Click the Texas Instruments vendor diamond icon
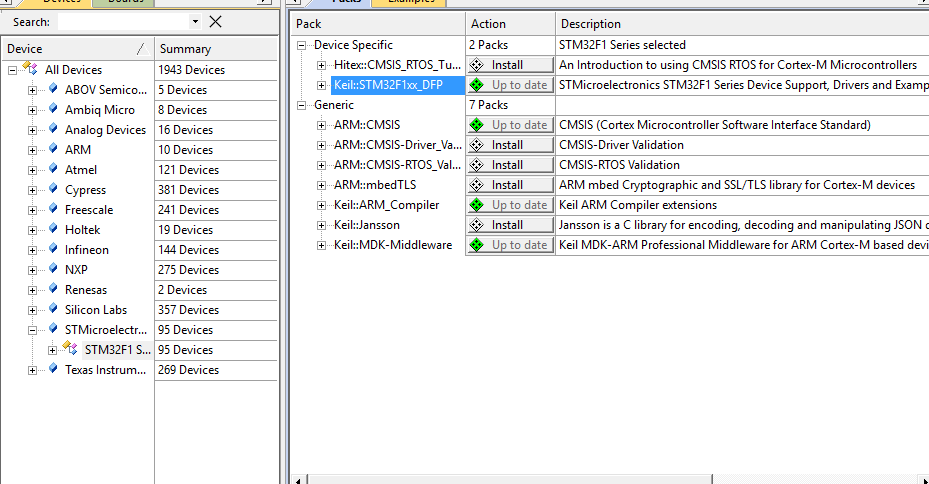Image resolution: width=929 pixels, height=484 pixels. (53, 368)
